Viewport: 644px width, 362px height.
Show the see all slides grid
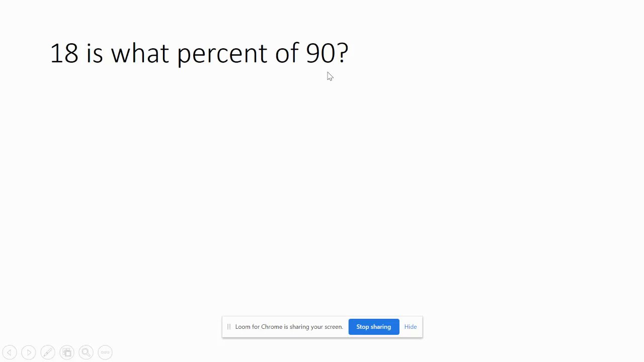coord(67,352)
